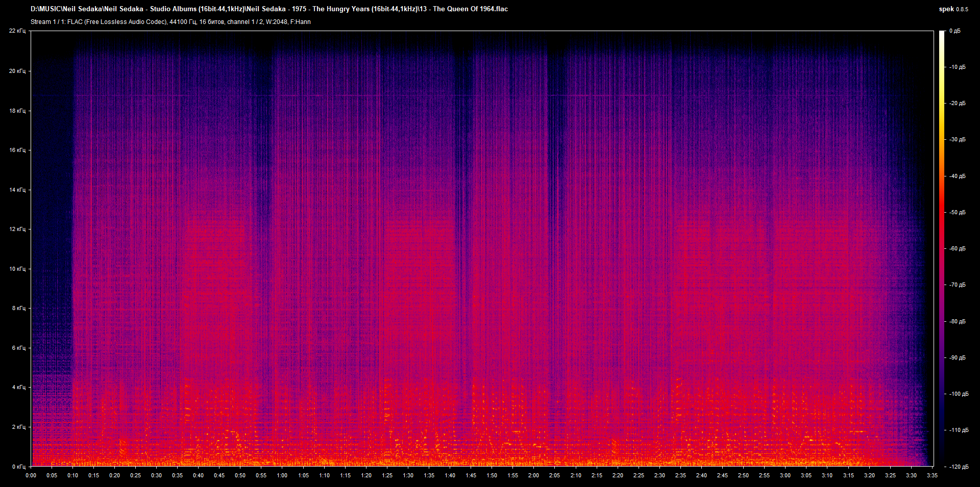Click the 0 дБ level scale label
This screenshot has width=980, height=487.
click(x=955, y=31)
